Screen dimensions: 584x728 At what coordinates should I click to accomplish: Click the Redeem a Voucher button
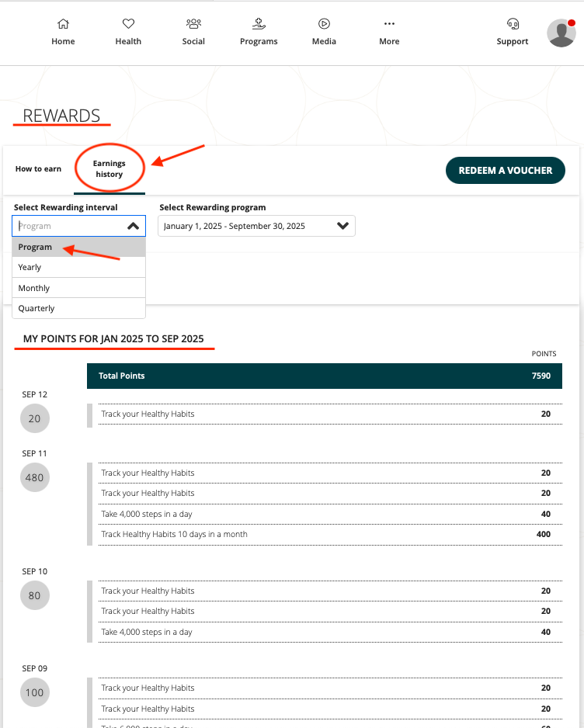(x=505, y=171)
